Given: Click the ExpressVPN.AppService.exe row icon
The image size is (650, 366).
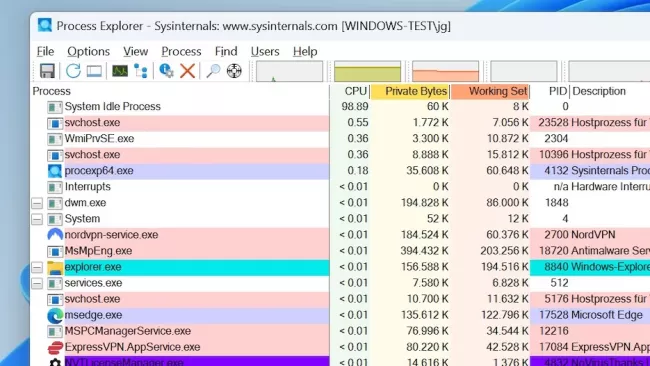Looking at the screenshot, I should coord(55,347).
